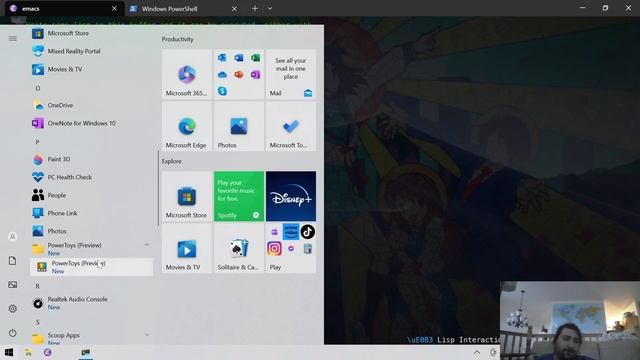This screenshot has width=640, height=360.
Task: Click Excel icon in Office apps tile
Action: pos(256,58)
